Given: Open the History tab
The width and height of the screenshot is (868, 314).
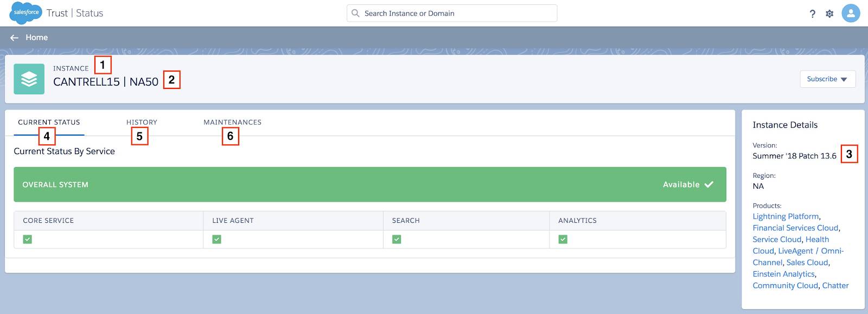Looking at the screenshot, I should (x=142, y=122).
